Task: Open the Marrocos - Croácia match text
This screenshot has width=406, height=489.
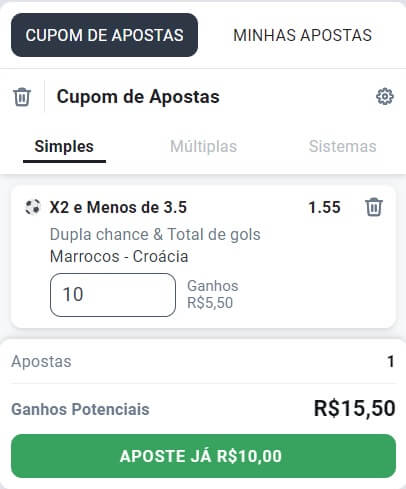Action: [119, 257]
